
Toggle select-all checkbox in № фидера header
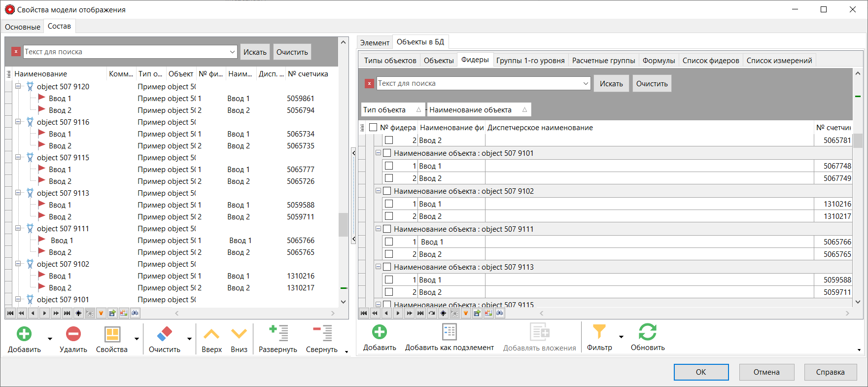coord(373,128)
